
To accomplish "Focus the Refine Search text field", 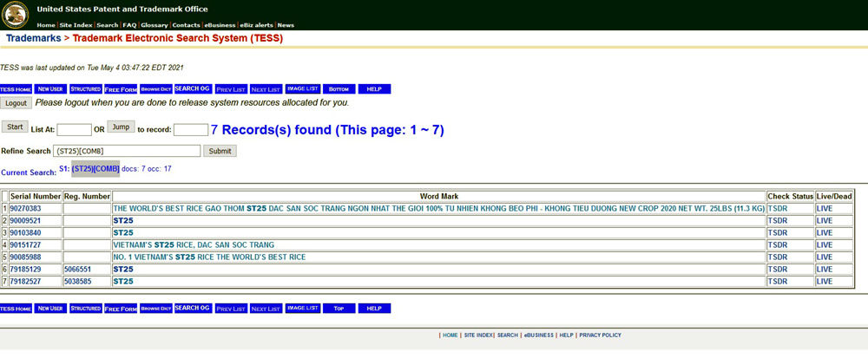I will [x=127, y=151].
